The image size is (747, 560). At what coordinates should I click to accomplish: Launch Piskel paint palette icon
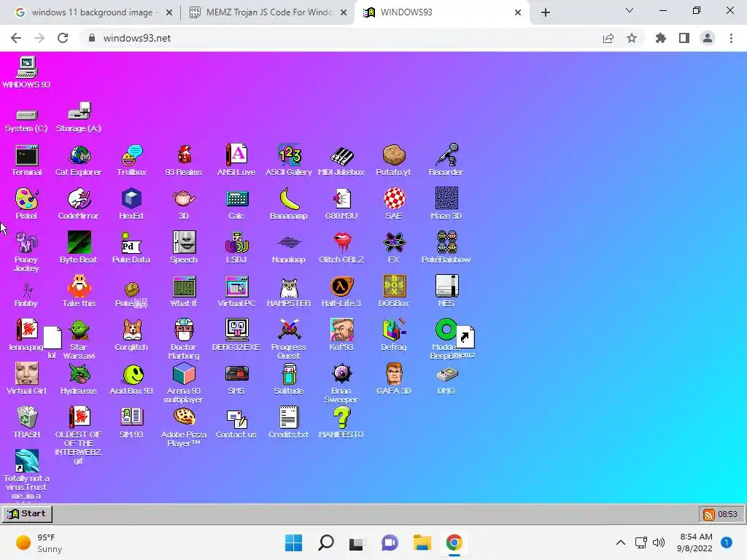pos(27,204)
